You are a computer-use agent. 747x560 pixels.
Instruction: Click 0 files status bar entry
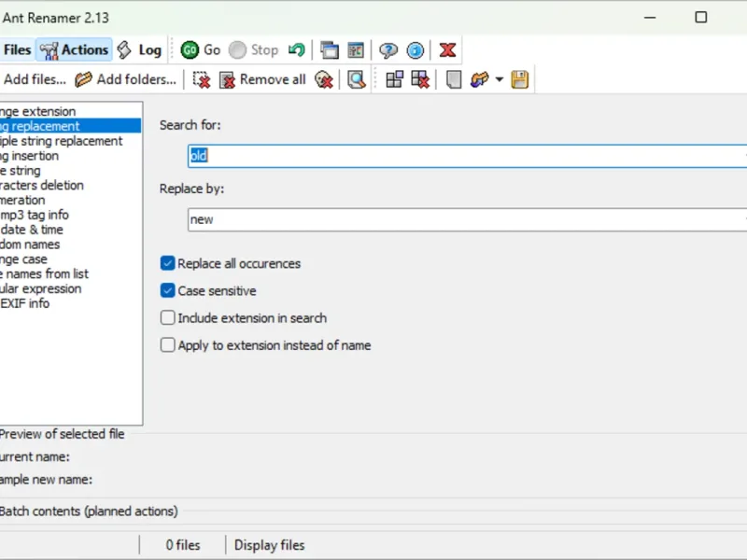pos(183,545)
